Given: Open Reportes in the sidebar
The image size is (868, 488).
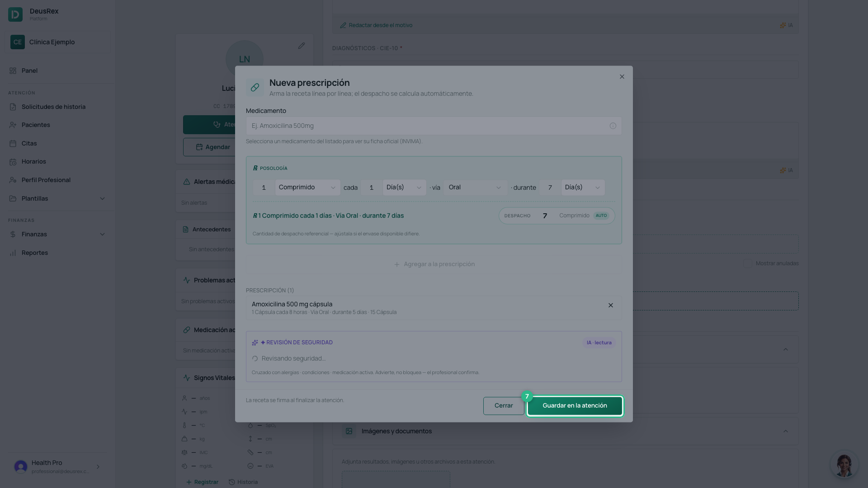Looking at the screenshot, I should click(57, 253).
